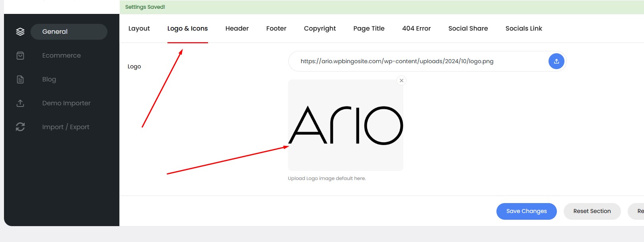Click the General layers icon in sidebar
The image size is (644, 242).
pos(20,32)
